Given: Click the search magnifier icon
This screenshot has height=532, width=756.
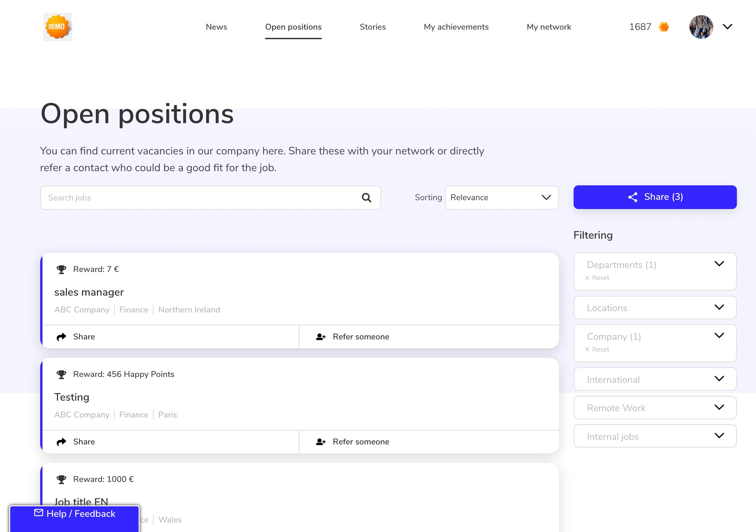Looking at the screenshot, I should 366,198.
